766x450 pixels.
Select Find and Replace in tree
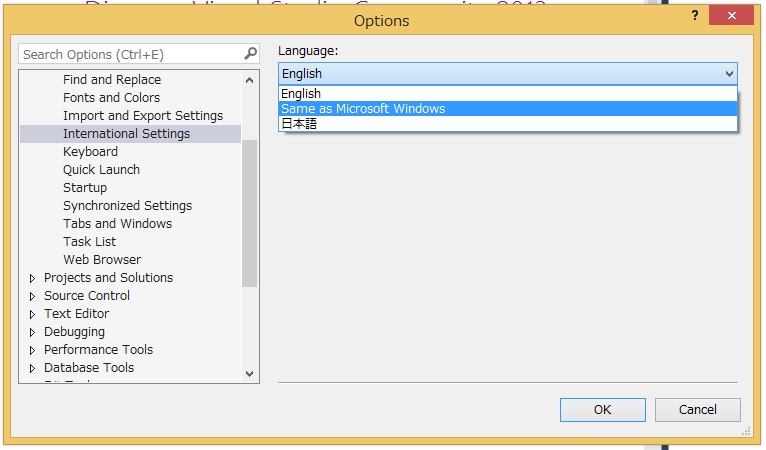[112, 80]
